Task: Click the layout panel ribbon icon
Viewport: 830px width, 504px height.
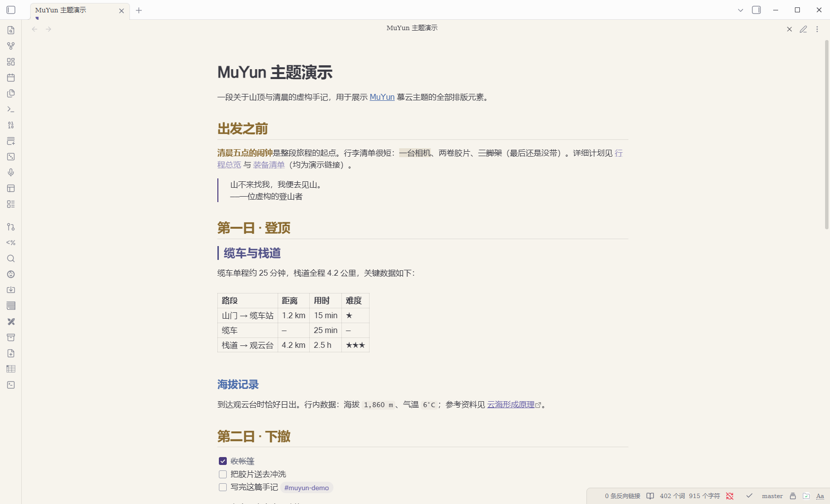Action: (x=11, y=188)
